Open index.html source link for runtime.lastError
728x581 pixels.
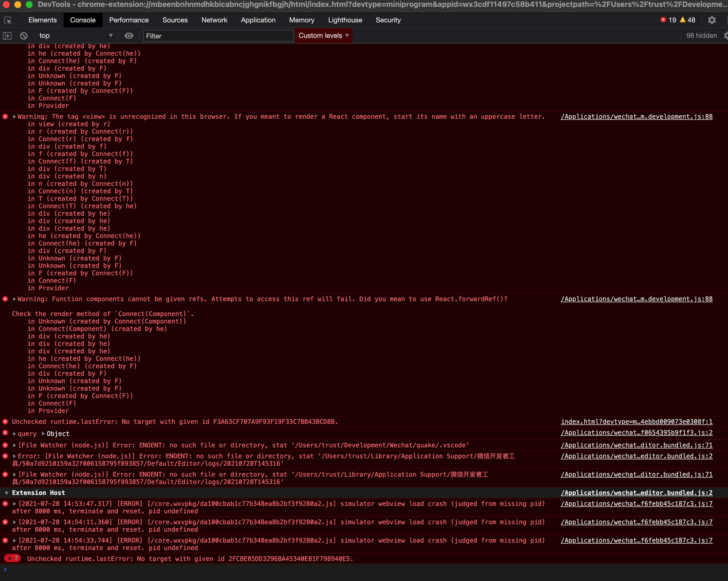tap(637, 422)
